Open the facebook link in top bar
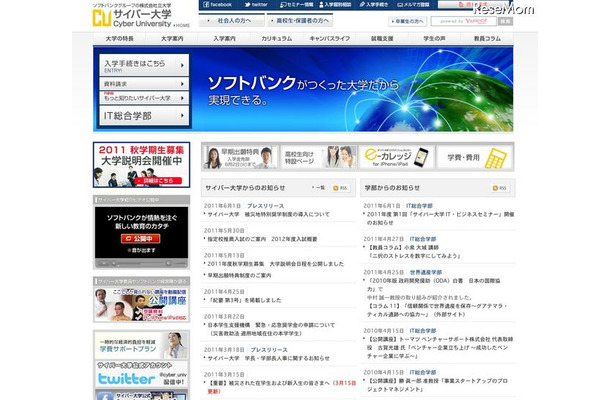The width and height of the screenshot is (610, 400). click(x=217, y=5)
